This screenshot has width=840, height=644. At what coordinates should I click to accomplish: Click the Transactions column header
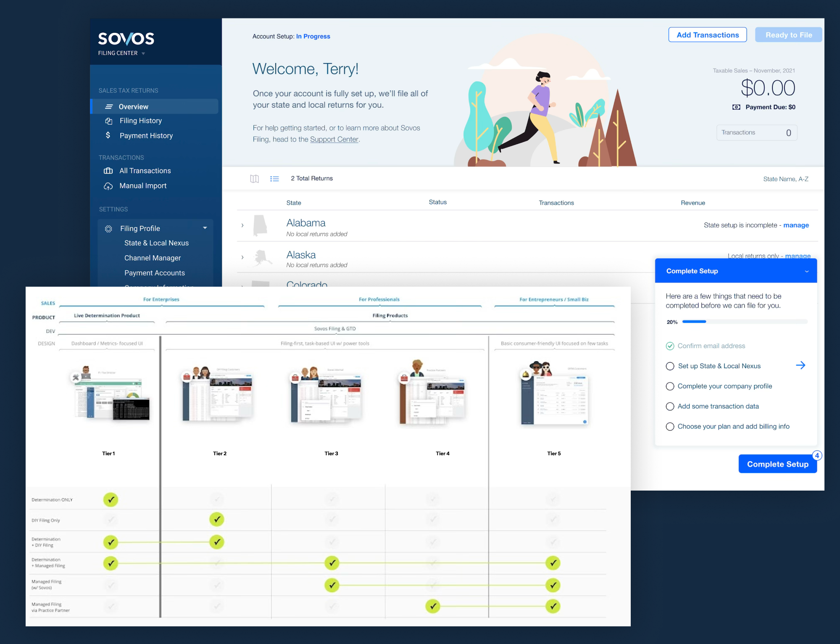point(556,203)
